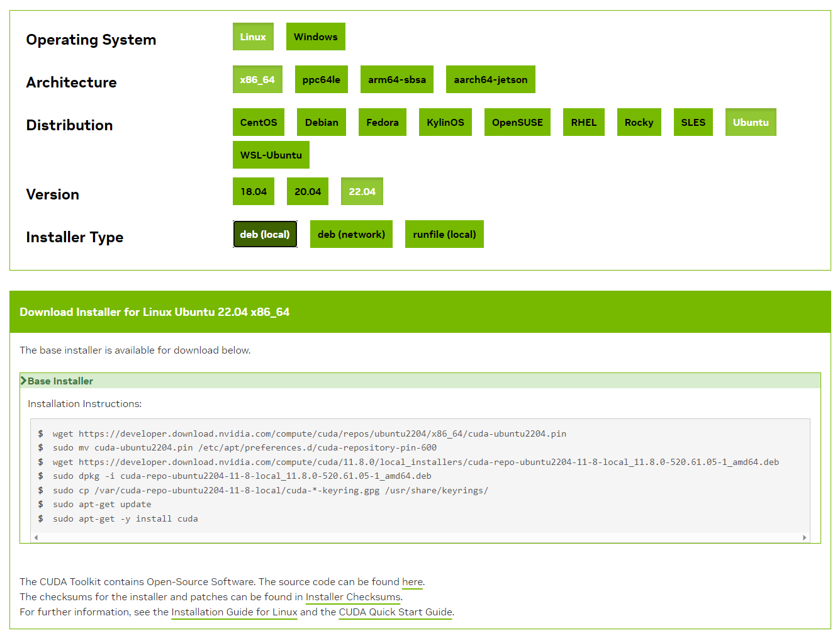Select Linux operating system
Image resolution: width=840 pixels, height=638 pixels.
coord(253,36)
